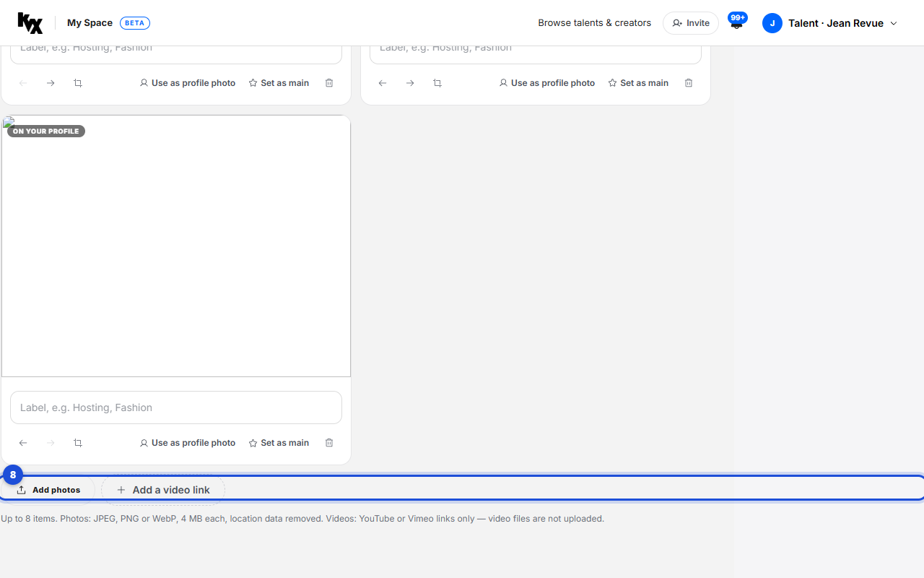
Task: Click the ON YOUR PROFILE badge
Action: [46, 131]
